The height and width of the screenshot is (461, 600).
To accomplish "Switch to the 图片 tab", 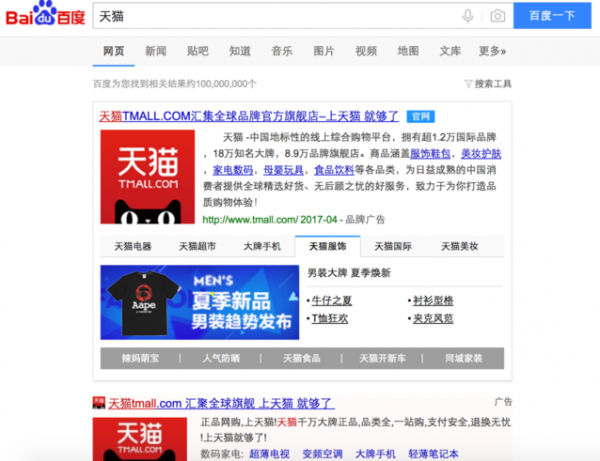I will [324, 51].
